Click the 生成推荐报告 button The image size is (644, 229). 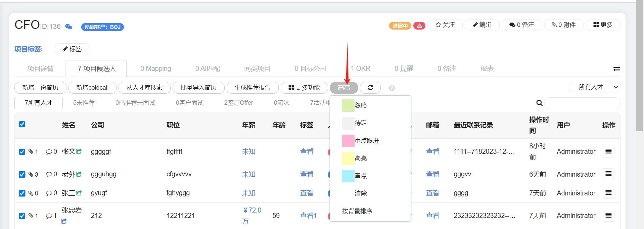coord(252,88)
